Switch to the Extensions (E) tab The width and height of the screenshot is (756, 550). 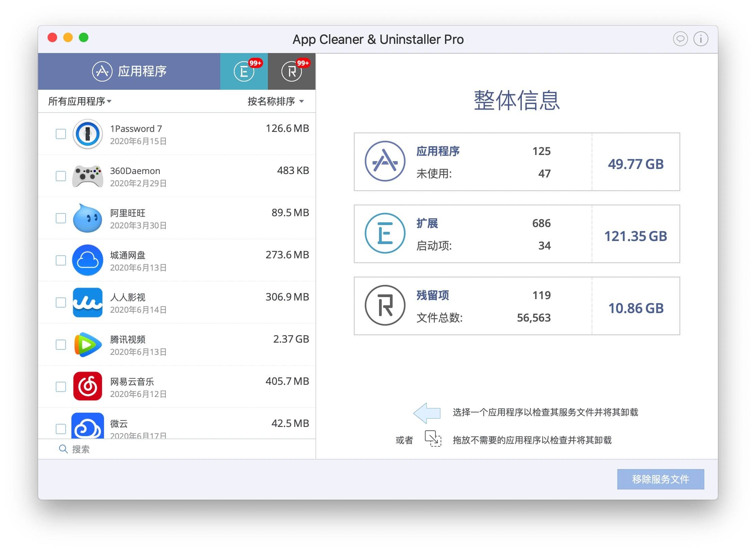point(244,71)
